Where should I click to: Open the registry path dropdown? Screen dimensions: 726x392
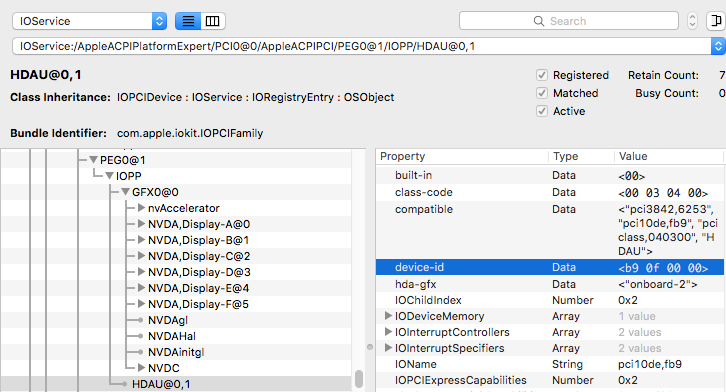coord(718,46)
